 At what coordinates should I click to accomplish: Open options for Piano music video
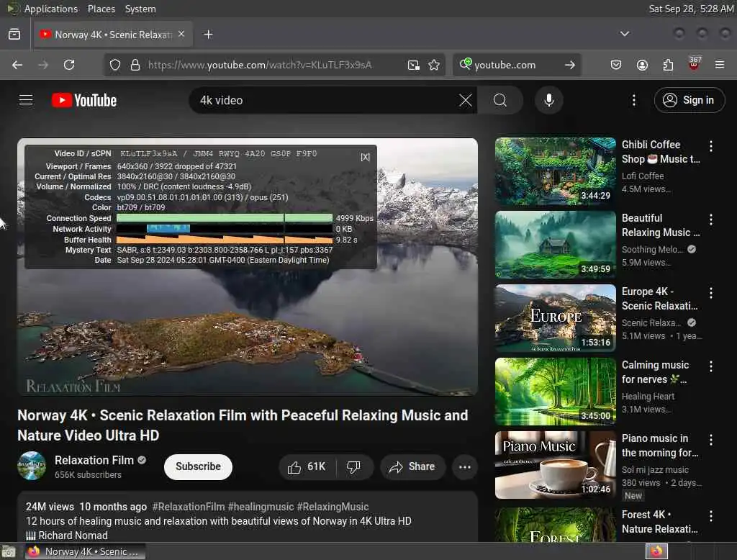click(x=710, y=440)
